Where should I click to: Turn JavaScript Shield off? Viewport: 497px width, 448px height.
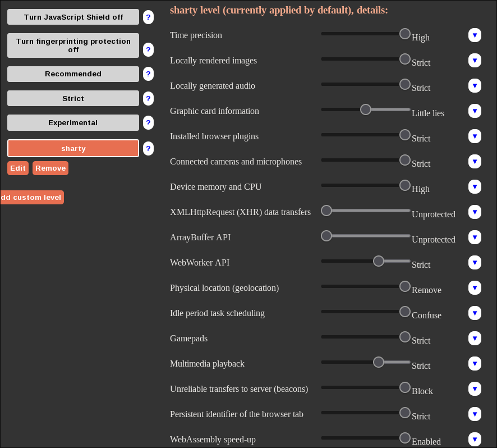[73, 17]
